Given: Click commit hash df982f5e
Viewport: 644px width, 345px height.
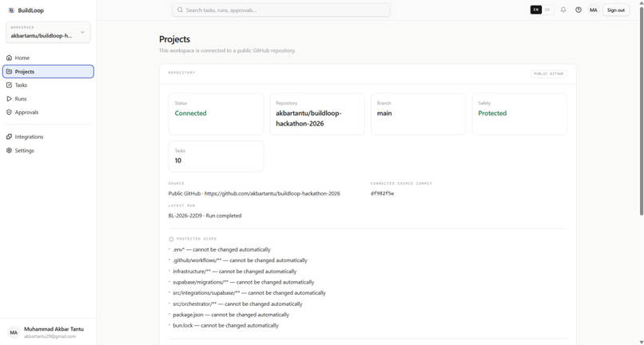Looking at the screenshot, I should [x=382, y=193].
